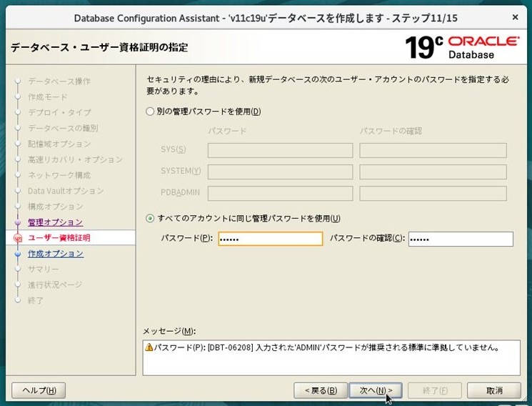Click the DBT-06208 warning message text

(327, 347)
